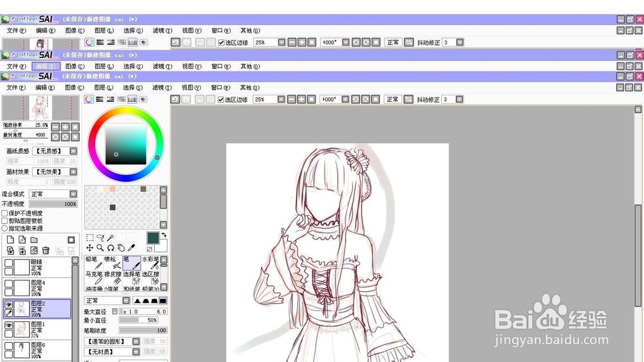Open 最大直径 multiplier dropdown arrow

(115, 312)
